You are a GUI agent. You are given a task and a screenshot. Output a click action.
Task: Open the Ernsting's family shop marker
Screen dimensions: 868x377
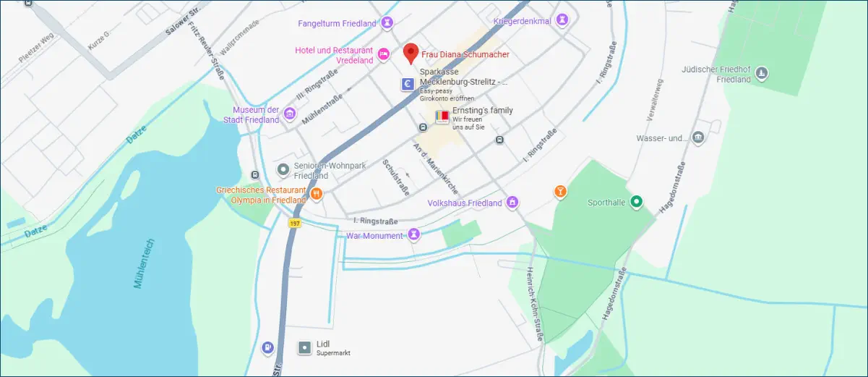pos(442,116)
